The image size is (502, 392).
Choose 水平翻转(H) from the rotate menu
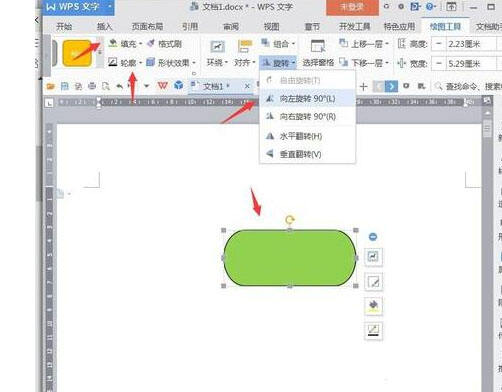(x=307, y=136)
